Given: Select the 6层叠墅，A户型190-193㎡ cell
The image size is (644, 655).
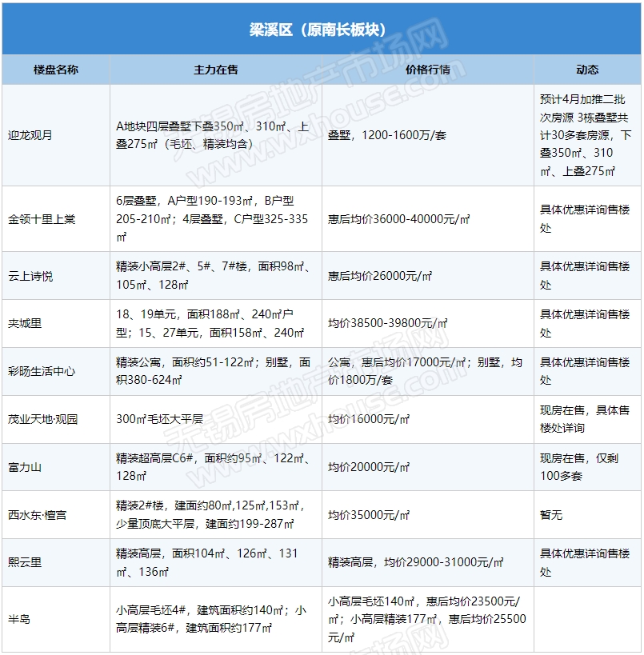Looking at the screenshot, I should [216, 219].
